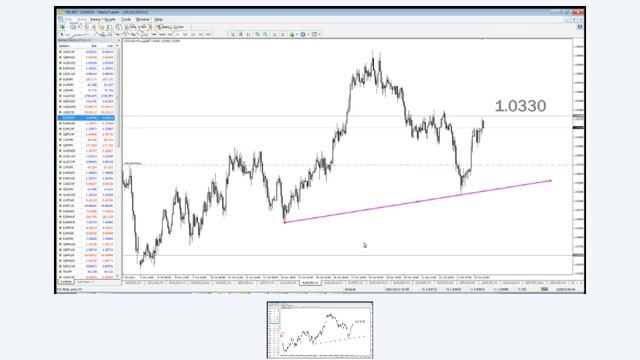The width and height of the screenshot is (640, 360).
Task: Click the New Chart green plus icon
Action: 62,27
